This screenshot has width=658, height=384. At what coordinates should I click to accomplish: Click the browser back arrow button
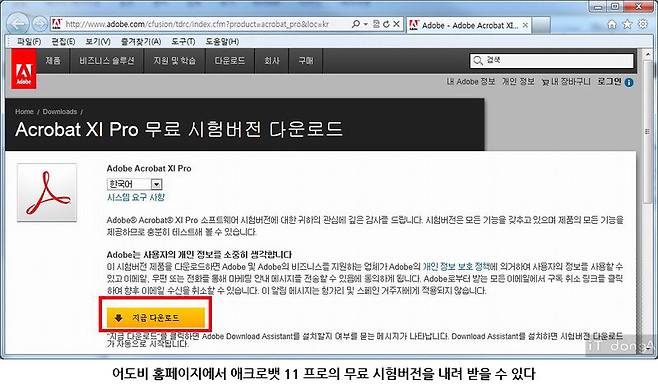point(18,24)
